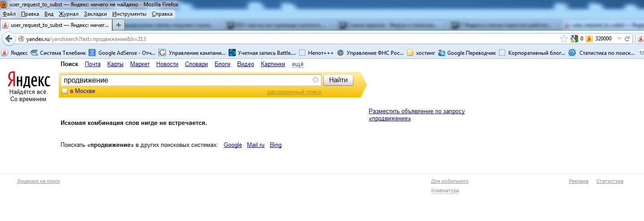The image size is (644, 221).
Task: Expand the "ещё" more services link
Action: [x=298, y=64]
